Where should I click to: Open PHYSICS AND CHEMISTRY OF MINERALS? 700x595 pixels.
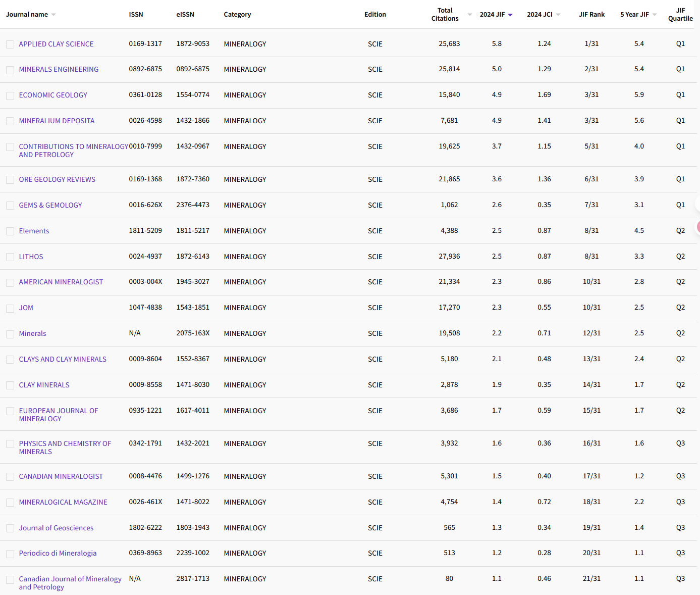pyautogui.click(x=65, y=448)
